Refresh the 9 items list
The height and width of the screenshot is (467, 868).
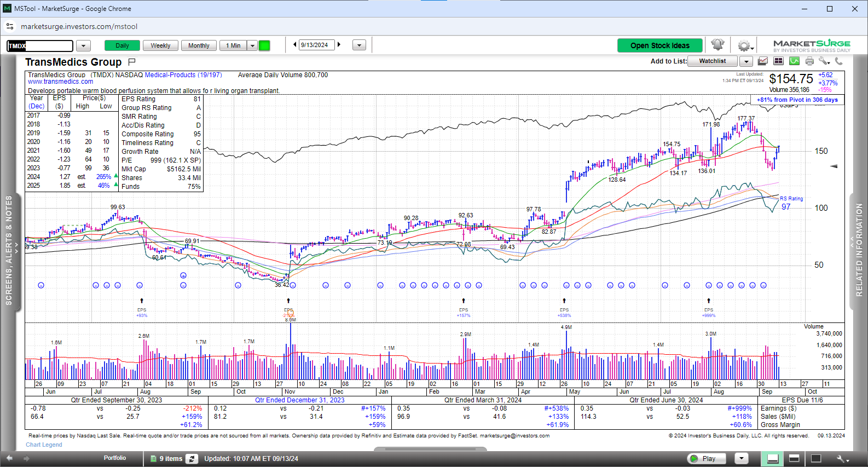coord(192,459)
